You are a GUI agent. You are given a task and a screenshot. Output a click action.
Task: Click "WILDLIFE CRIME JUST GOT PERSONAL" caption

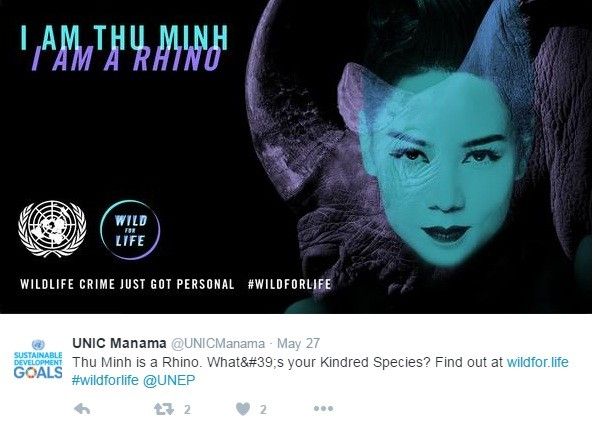click(x=127, y=285)
